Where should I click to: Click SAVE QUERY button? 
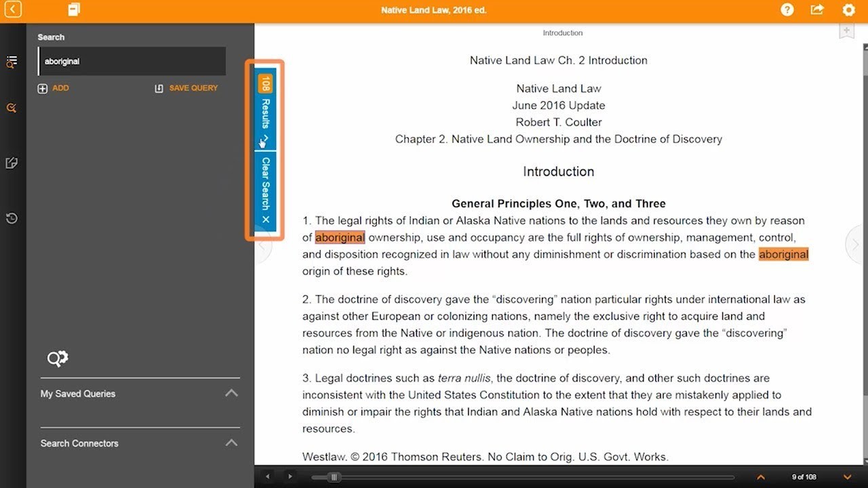point(186,88)
